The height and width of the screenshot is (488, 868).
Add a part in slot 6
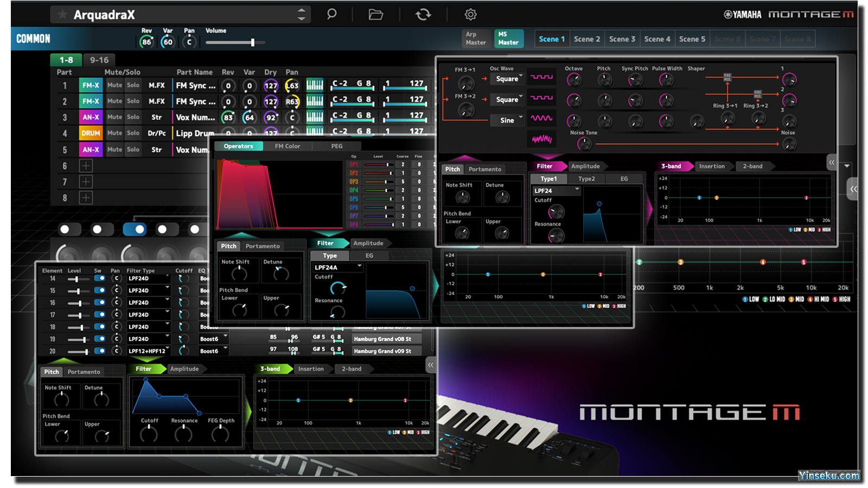click(86, 166)
